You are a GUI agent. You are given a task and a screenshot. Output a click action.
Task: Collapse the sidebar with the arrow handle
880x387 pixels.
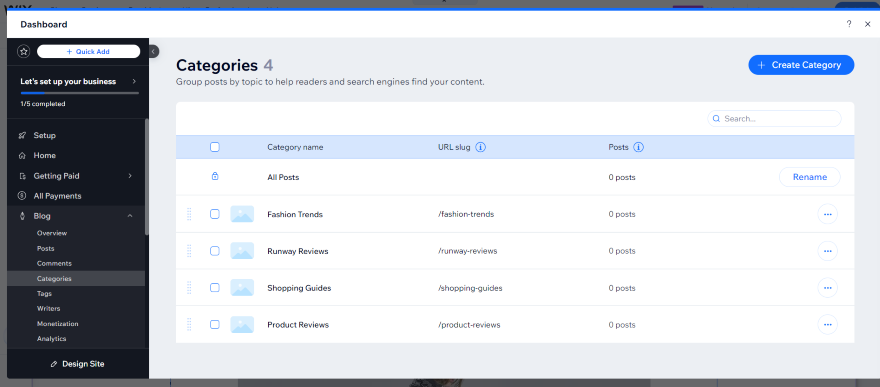point(153,52)
